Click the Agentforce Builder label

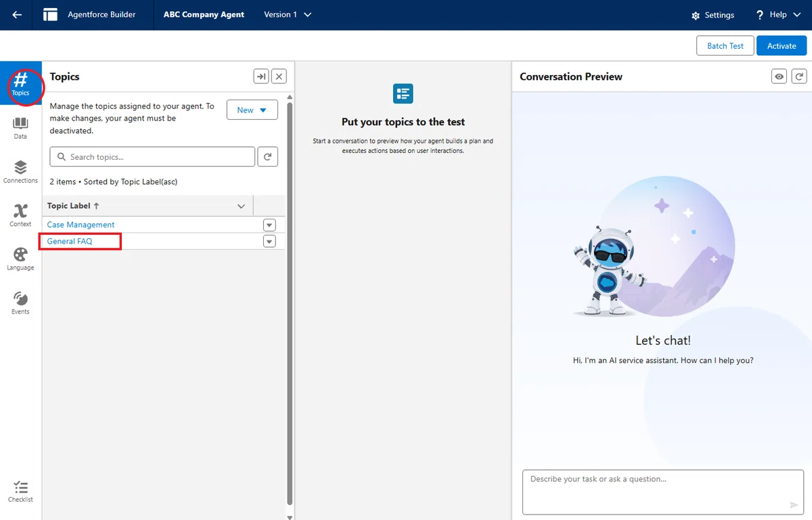[x=101, y=15]
